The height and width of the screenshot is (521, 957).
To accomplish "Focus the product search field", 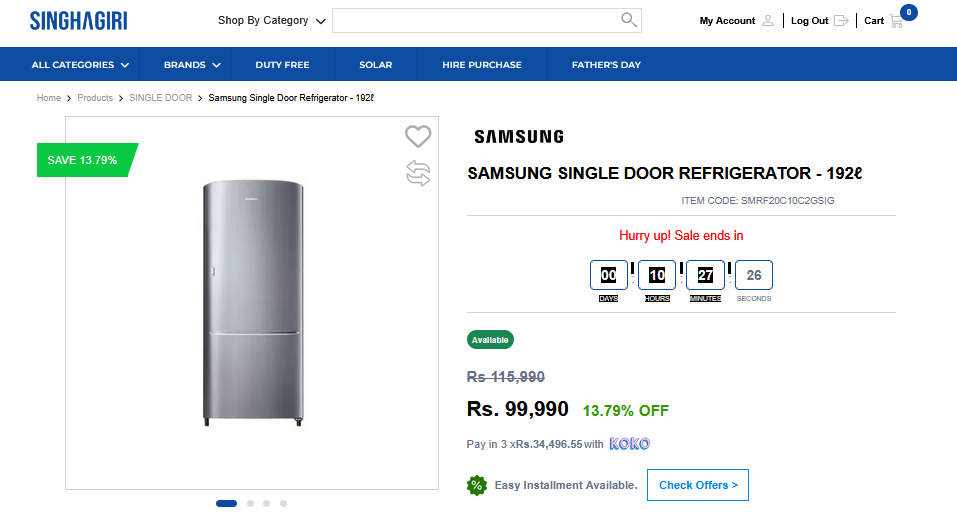I will point(476,21).
